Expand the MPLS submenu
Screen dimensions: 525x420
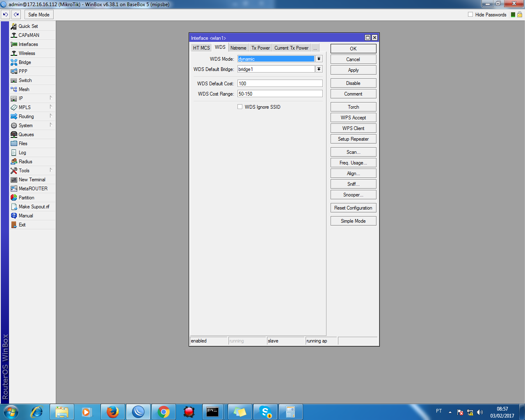51,107
